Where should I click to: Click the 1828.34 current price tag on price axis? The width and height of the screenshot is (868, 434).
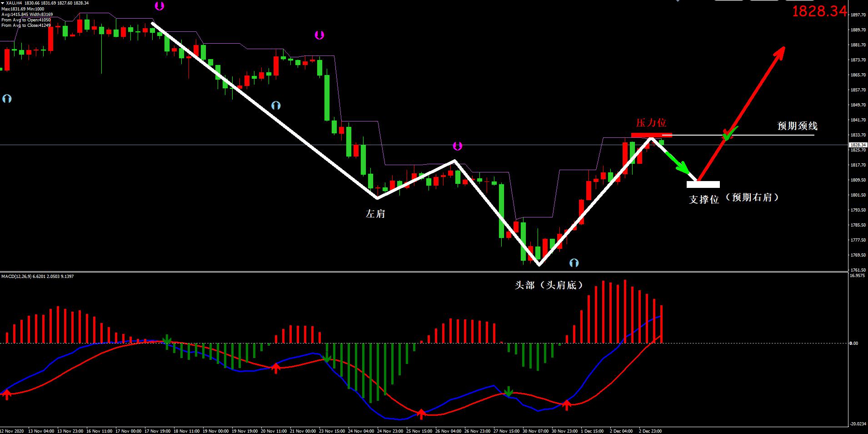coord(858,145)
